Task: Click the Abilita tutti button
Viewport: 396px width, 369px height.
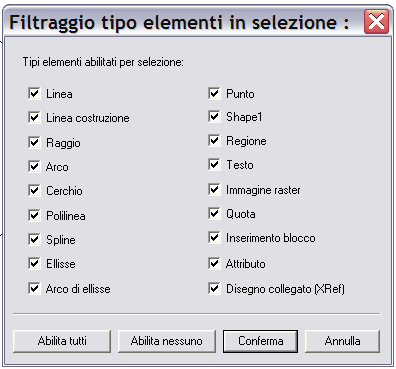Action: (62, 341)
